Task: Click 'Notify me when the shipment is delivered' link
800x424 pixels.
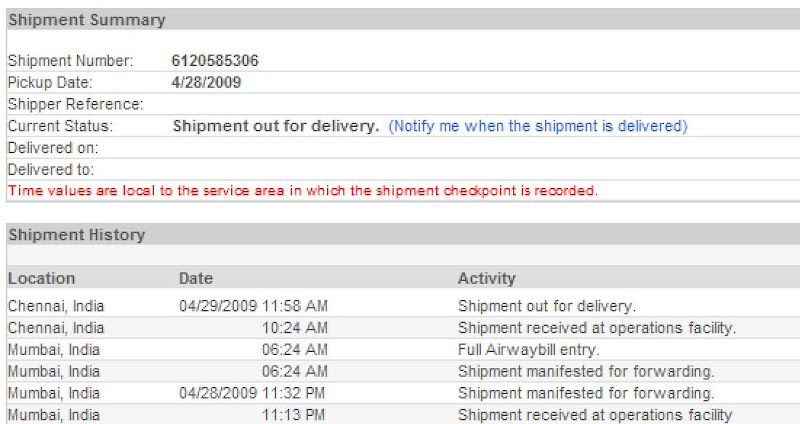Action: pyautogui.click(x=538, y=126)
